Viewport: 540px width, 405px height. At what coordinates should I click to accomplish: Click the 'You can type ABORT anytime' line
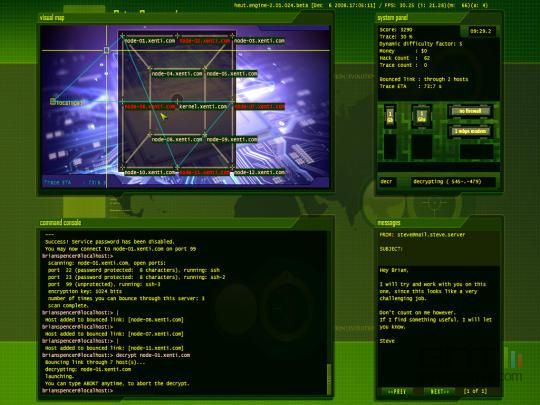pyautogui.click(x=117, y=383)
